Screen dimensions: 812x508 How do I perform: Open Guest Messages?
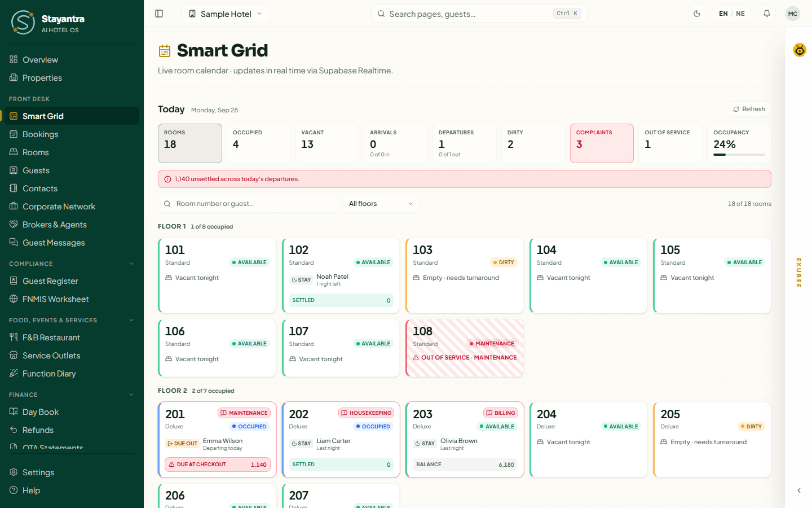[x=72, y=243]
